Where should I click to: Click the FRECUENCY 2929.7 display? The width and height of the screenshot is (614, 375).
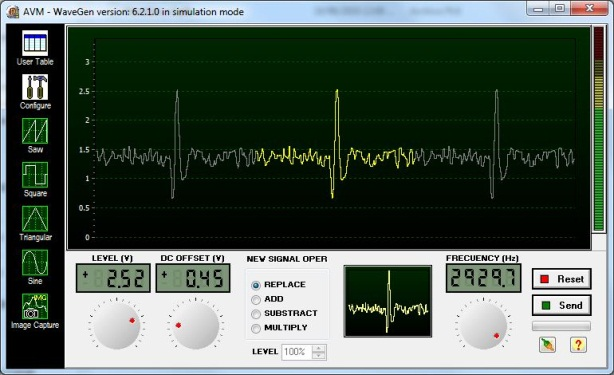[x=484, y=278]
